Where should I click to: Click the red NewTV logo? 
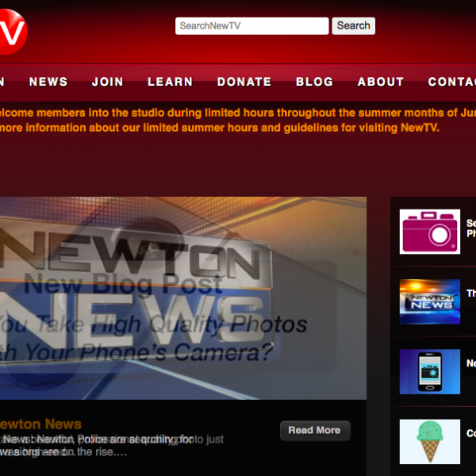pyautogui.click(x=10, y=32)
